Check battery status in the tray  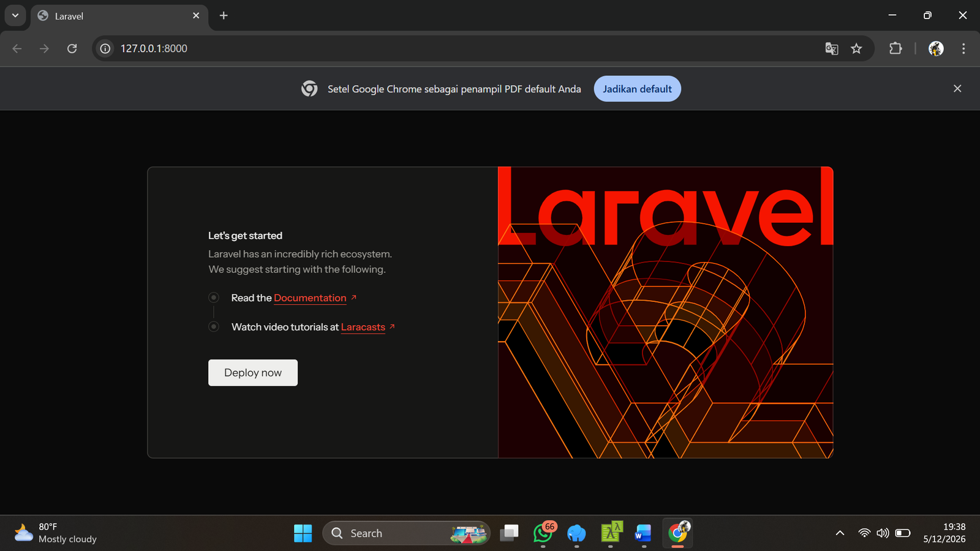(x=903, y=533)
